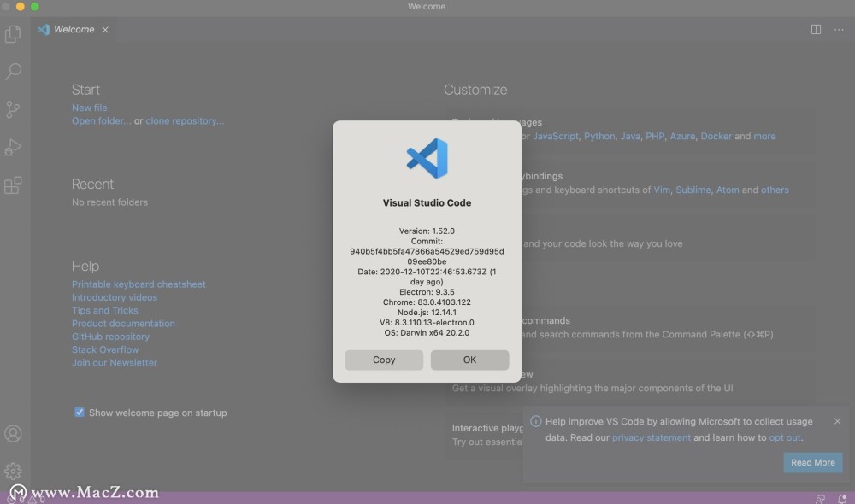Click the Version: 1.52.0 text
The height and width of the screenshot is (504, 855).
[x=427, y=231]
